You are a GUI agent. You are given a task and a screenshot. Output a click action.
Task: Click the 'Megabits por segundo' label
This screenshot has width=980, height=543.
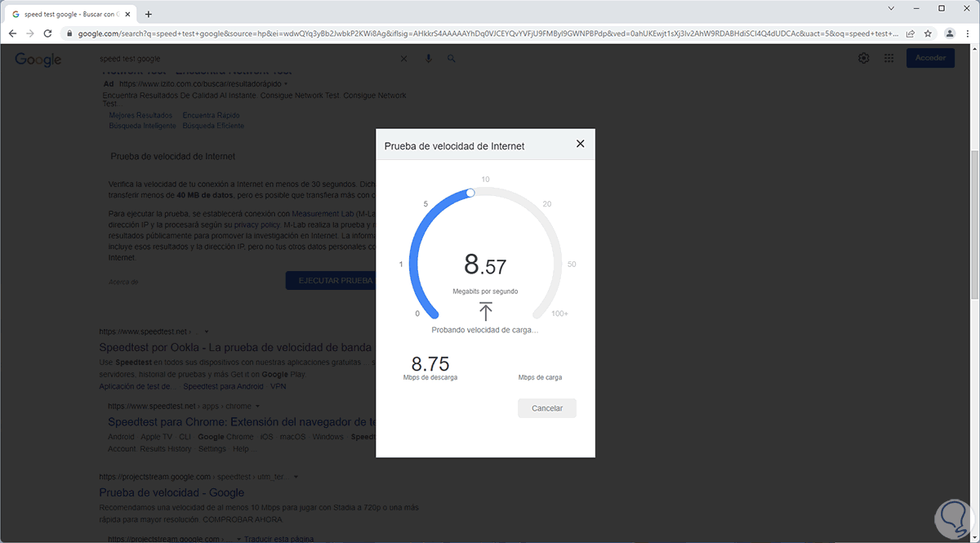(x=485, y=292)
